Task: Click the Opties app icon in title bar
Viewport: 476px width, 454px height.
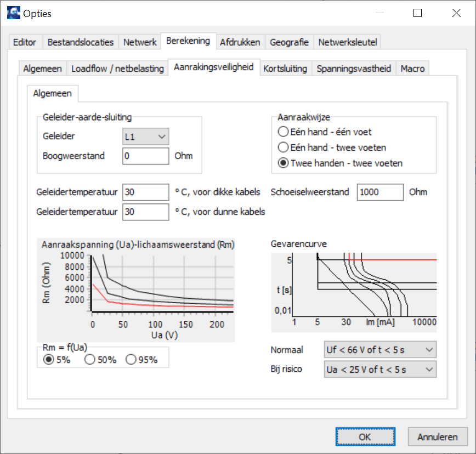Action: 13,13
